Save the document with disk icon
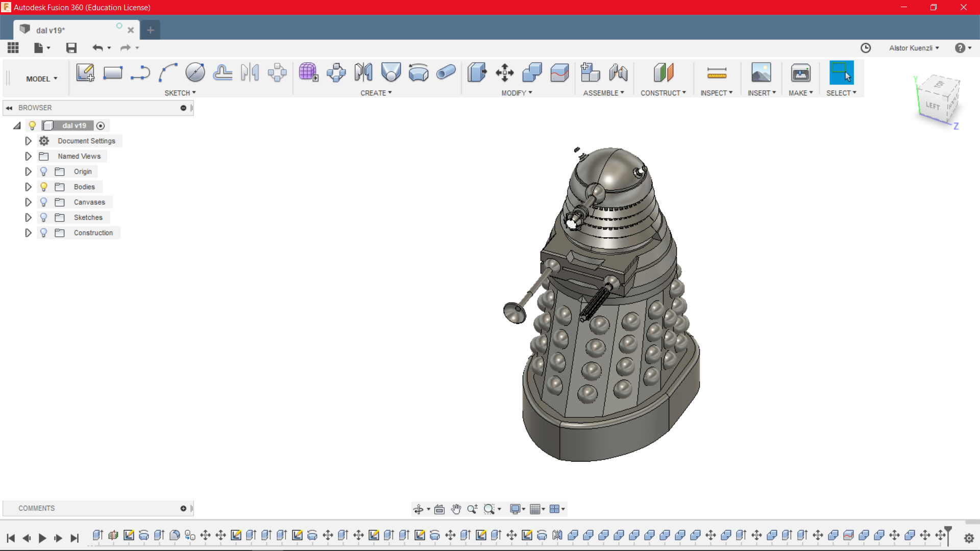 click(x=71, y=48)
